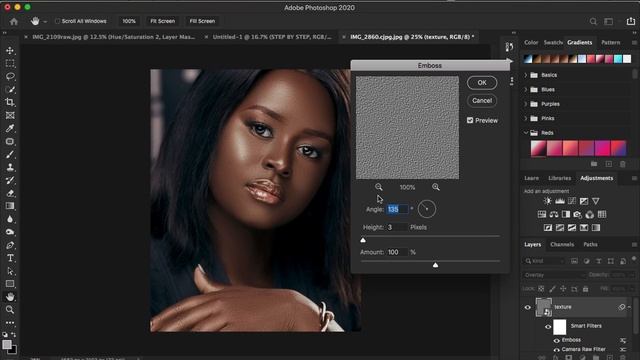640x360 pixels.
Task: Open the Photoshop search icon
Action: (593, 21)
